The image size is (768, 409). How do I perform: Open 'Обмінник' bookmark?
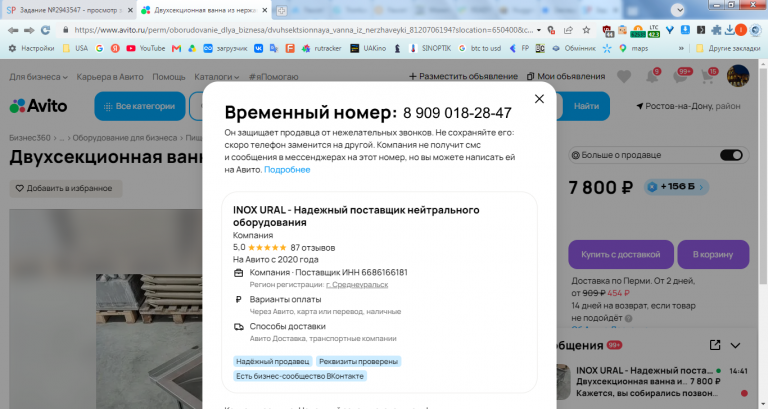pyautogui.click(x=574, y=48)
